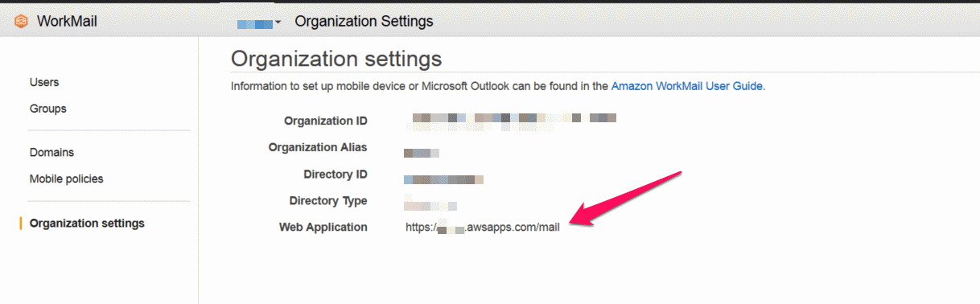Click the Web Application awsapps.com/mail URL
980x304 pixels.
[x=483, y=228]
